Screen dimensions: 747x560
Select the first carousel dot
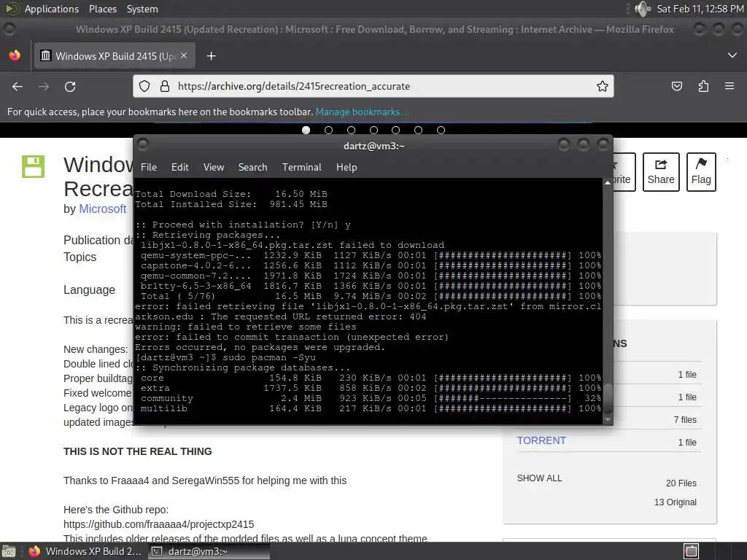(306, 130)
